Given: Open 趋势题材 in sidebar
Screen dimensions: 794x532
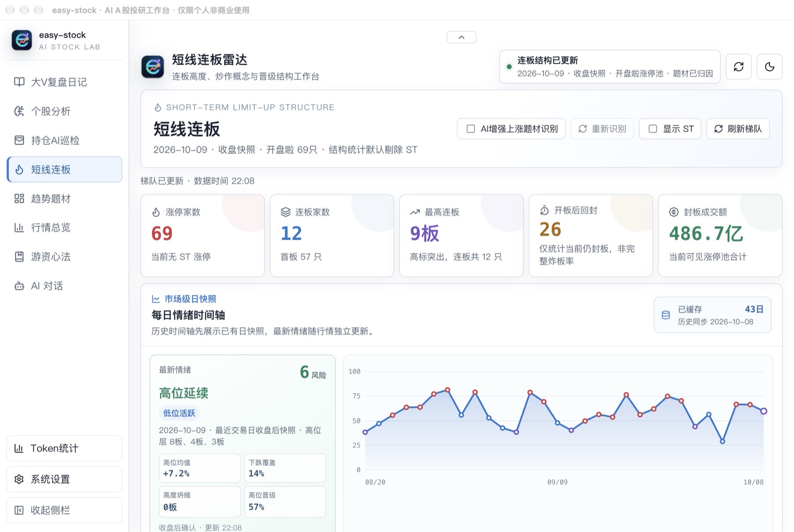Looking at the screenshot, I should coord(65,199).
